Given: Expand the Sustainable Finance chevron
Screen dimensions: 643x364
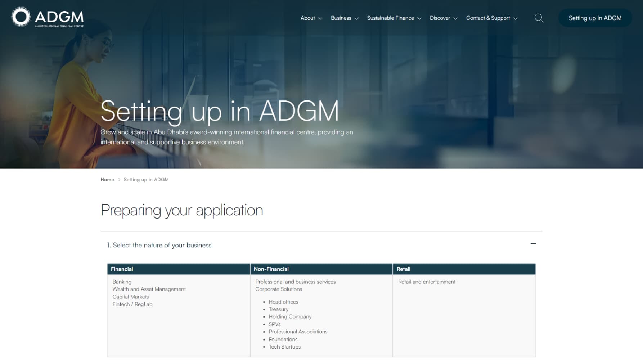Looking at the screenshot, I should (x=419, y=18).
